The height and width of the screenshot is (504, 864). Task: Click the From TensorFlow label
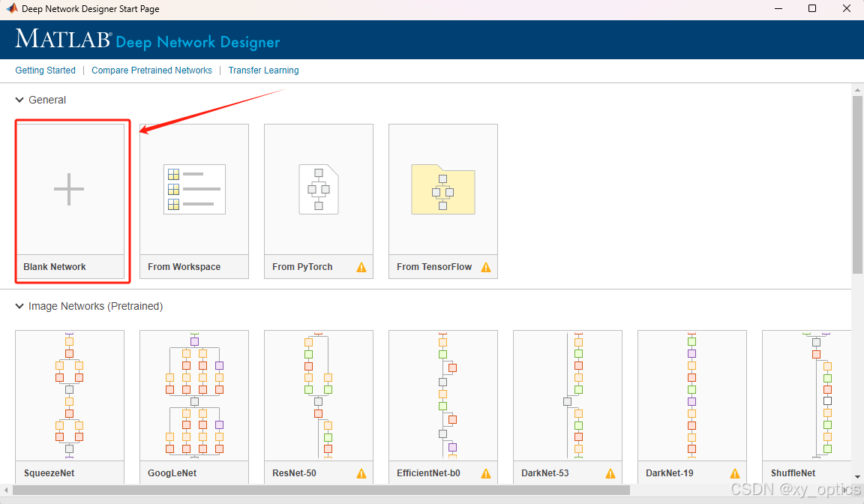(434, 266)
